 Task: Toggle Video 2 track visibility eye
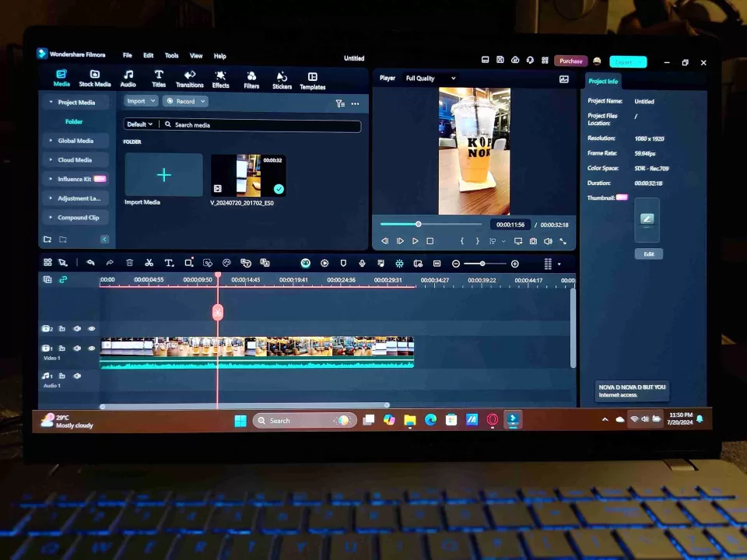(92, 328)
